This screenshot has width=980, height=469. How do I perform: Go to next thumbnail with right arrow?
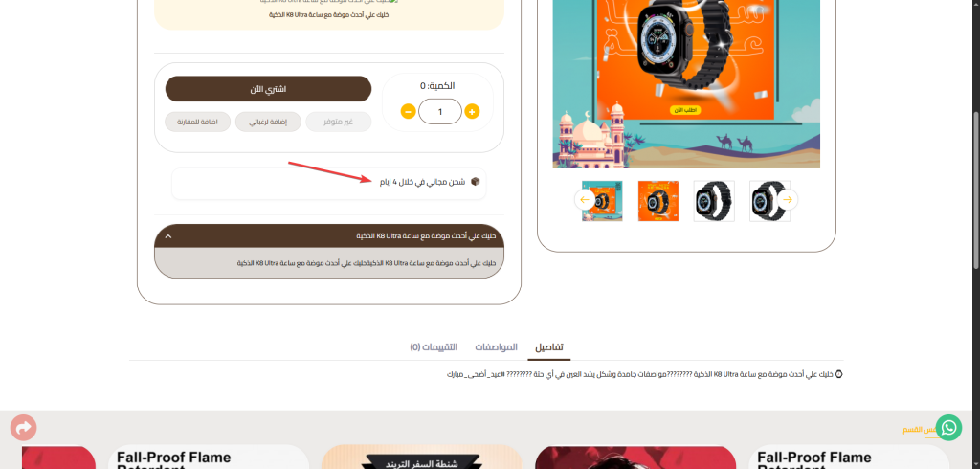789,199
